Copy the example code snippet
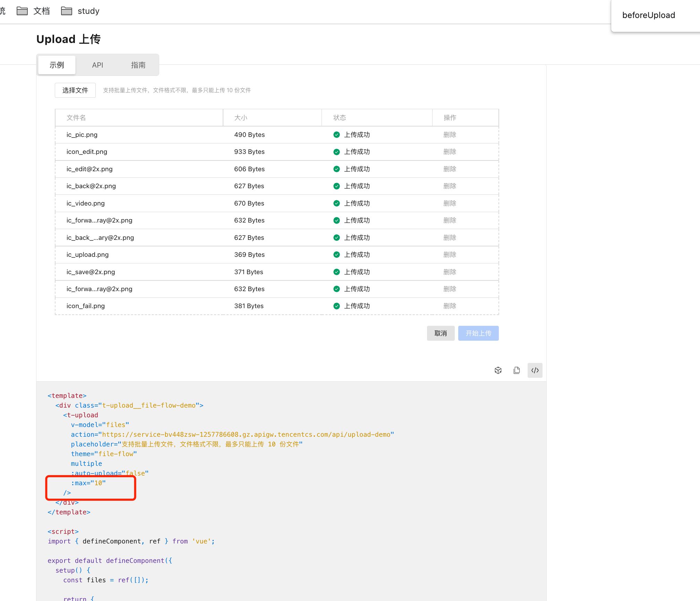Screen dimensions: 700x601 (517, 370)
